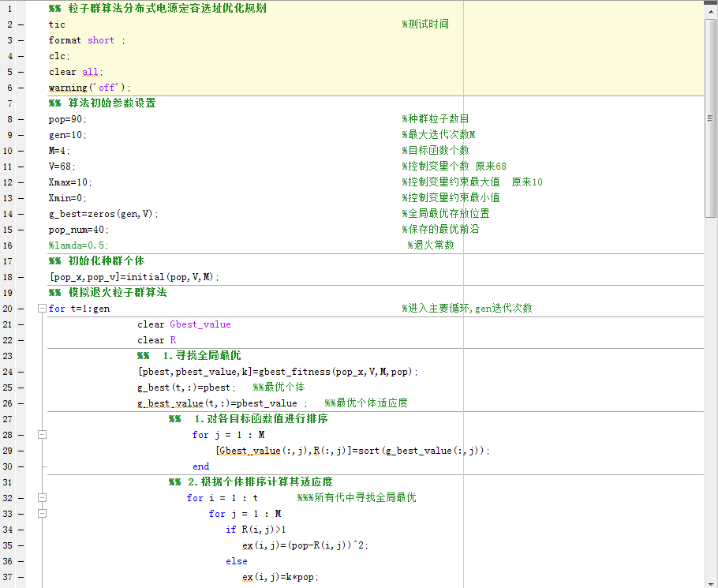Click comment '%最大迭代次数M'
Screen dimensions: 718x588
(439, 135)
